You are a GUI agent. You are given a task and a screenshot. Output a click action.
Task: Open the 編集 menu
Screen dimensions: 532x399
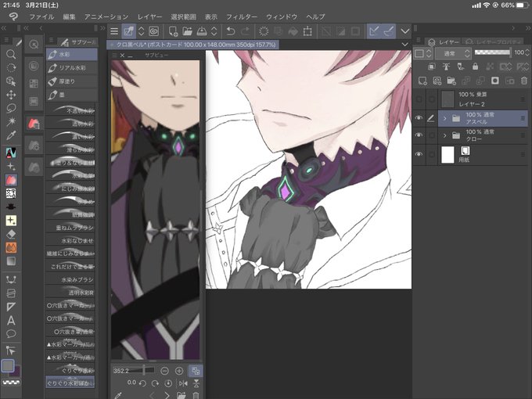69,16
